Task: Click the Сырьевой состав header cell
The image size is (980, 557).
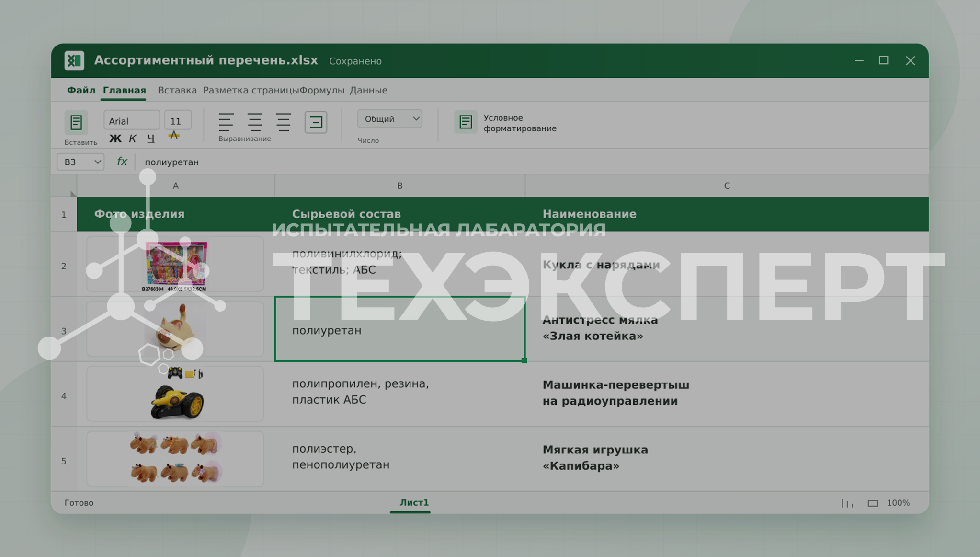Action: [400, 214]
